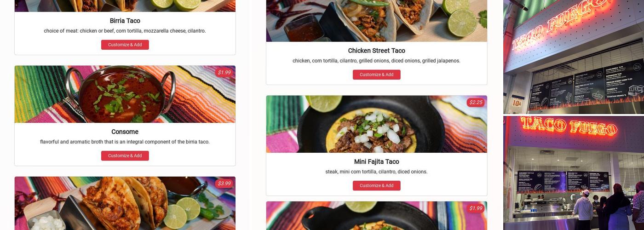View the Taco Fuego neon sign storefront photo
Screen dimensions: 644x230
click(x=574, y=57)
